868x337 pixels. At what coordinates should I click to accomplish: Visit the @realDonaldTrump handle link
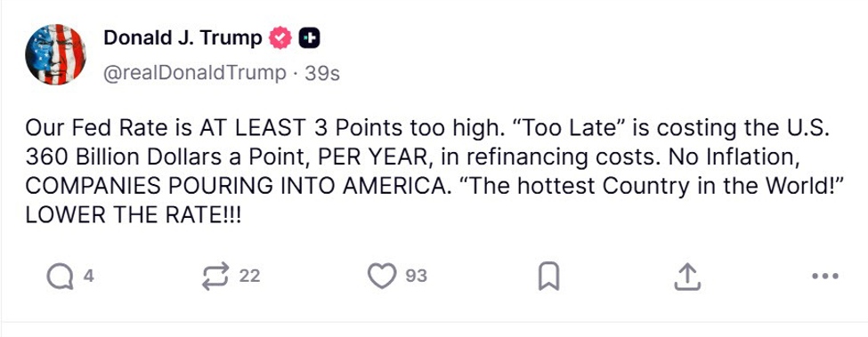(195, 73)
